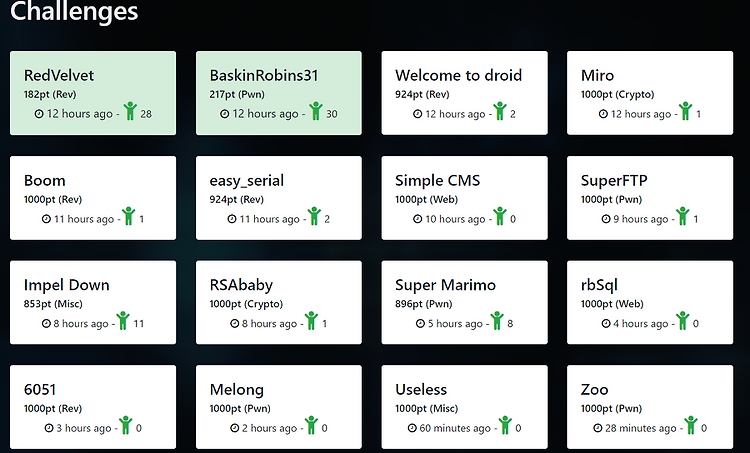Click '28 minutes ago' on the Zoo card
The width and height of the screenshot is (750, 453).
(x=640, y=429)
